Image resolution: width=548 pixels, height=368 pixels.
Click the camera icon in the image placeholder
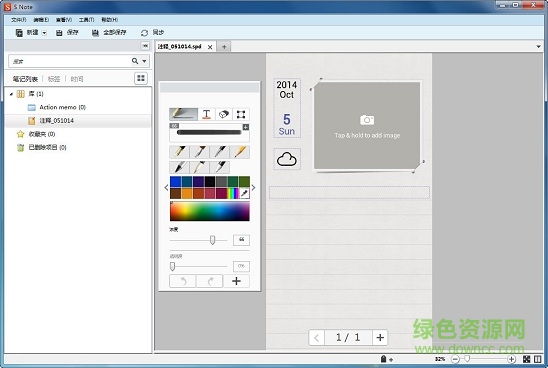[x=367, y=120]
